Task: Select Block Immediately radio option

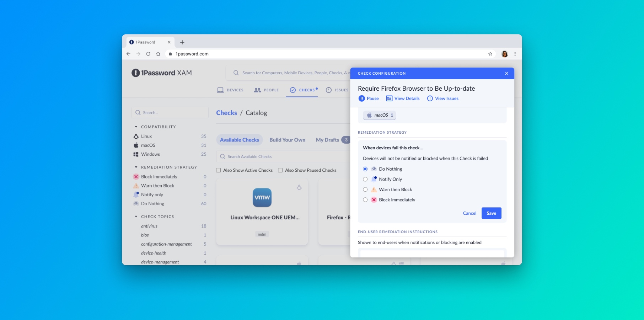Action: click(365, 200)
